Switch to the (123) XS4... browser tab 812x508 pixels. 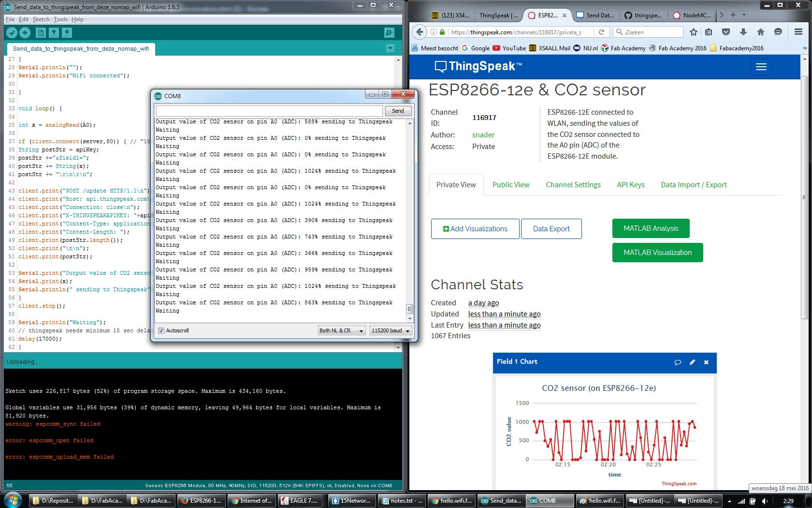click(x=450, y=15)
